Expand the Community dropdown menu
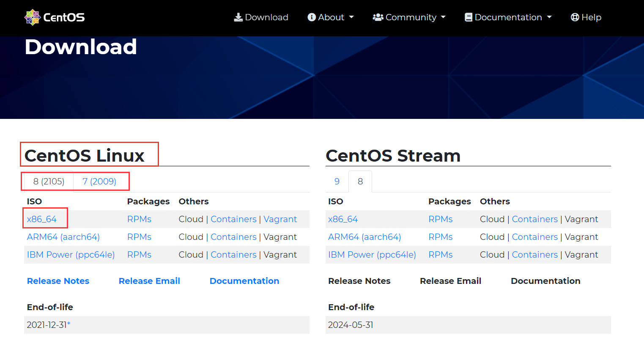Image resolution: width=644 pixels, height=341 pixels. pyautogui.click(x=409, y=17)
